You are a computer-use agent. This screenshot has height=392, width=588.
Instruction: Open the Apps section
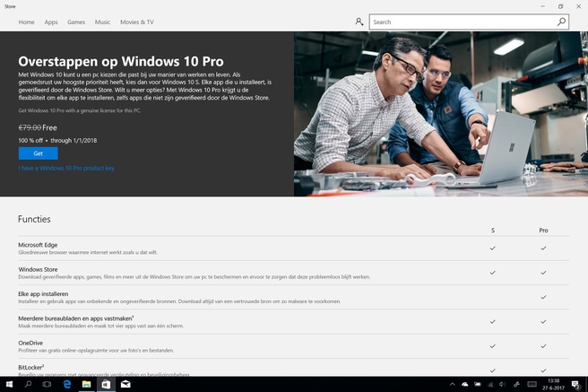pyautogui.click(x=51, y=22)
